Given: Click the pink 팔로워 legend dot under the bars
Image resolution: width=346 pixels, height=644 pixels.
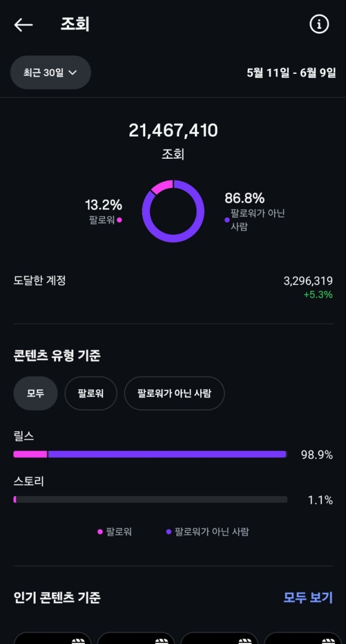Looking at the screenshot, I should tap(100, 531).
